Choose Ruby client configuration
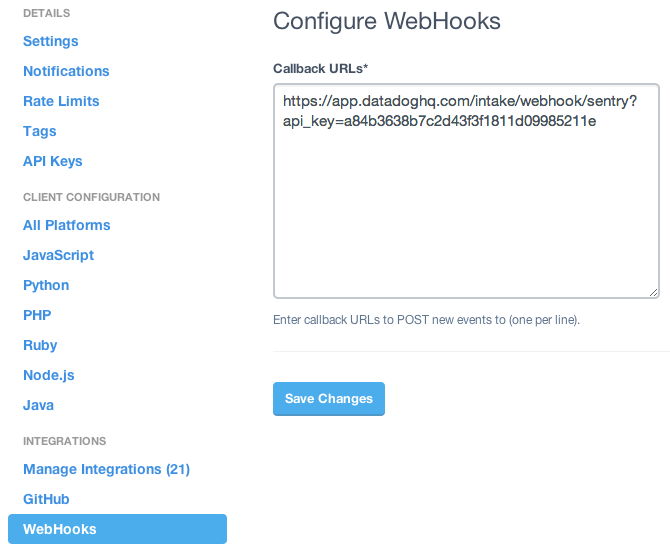Viewport: 670px width, 554px height. pos(40,345)
